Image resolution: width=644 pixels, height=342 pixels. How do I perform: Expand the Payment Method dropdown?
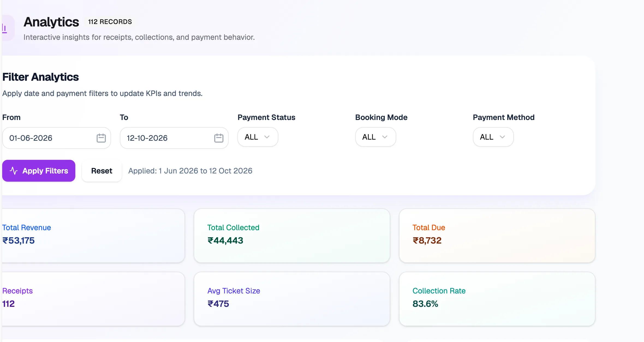point(493,137)
